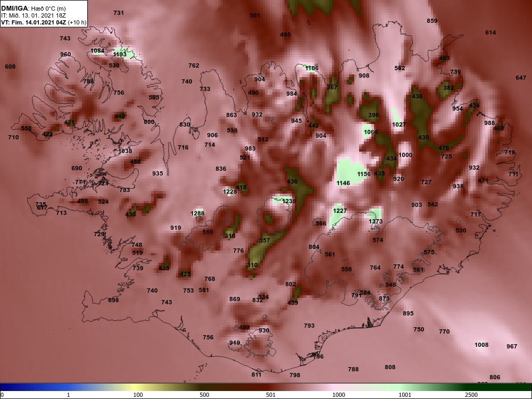Click the map value 382
532x399 pixels.
click(448, 88)
